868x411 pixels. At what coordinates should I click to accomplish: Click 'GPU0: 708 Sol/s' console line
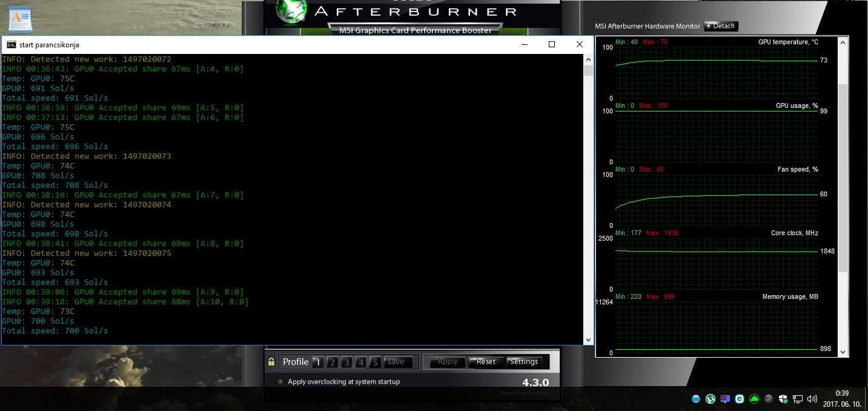(x=38, y=175)
